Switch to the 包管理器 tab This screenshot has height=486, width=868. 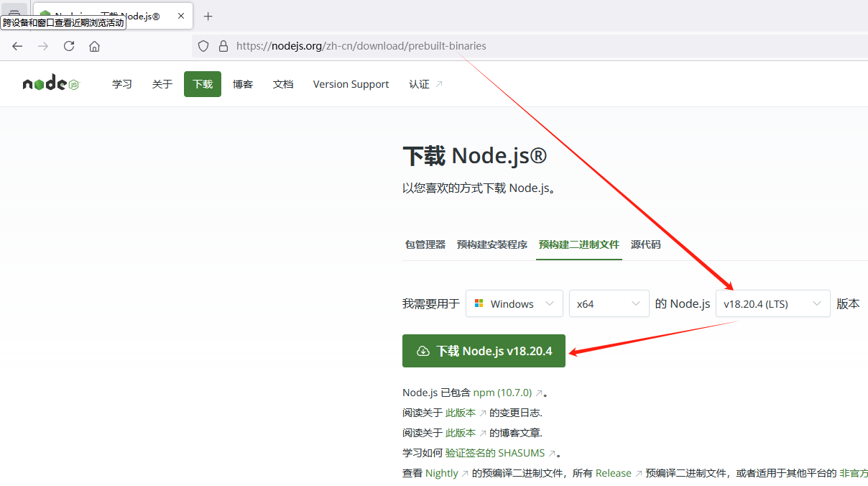pos(425,244)
